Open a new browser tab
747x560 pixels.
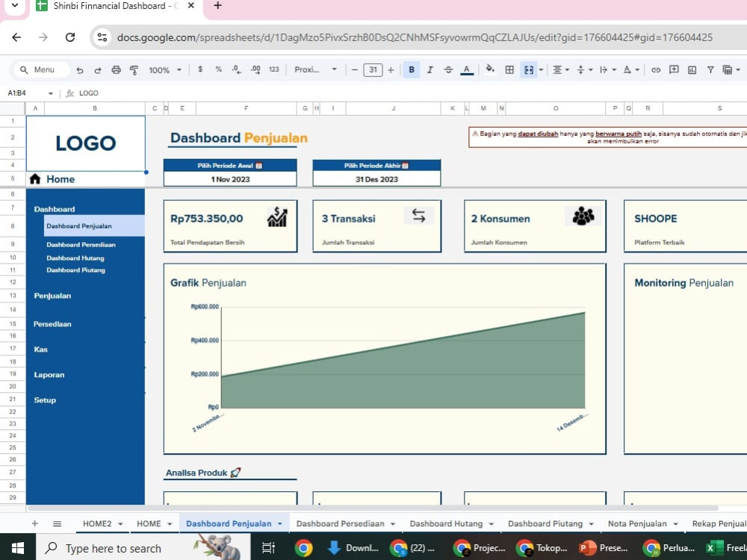point(217,6)
